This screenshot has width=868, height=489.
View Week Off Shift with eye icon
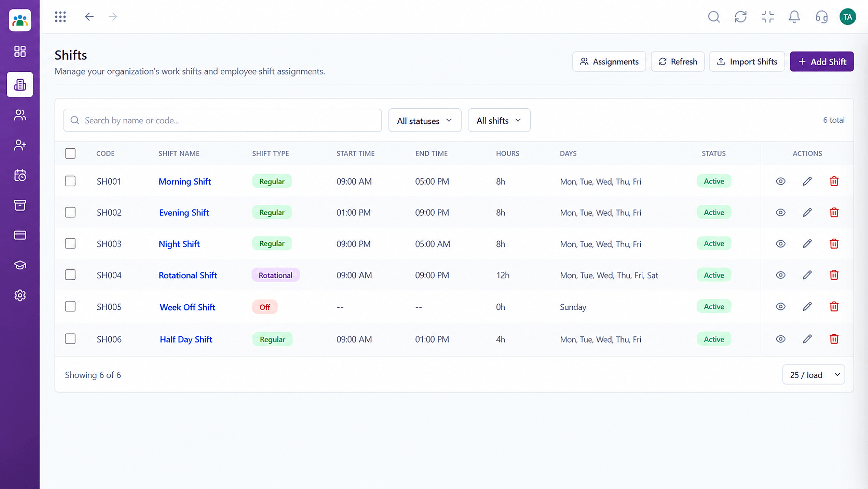pyautogui.click(x=780, y=307)
